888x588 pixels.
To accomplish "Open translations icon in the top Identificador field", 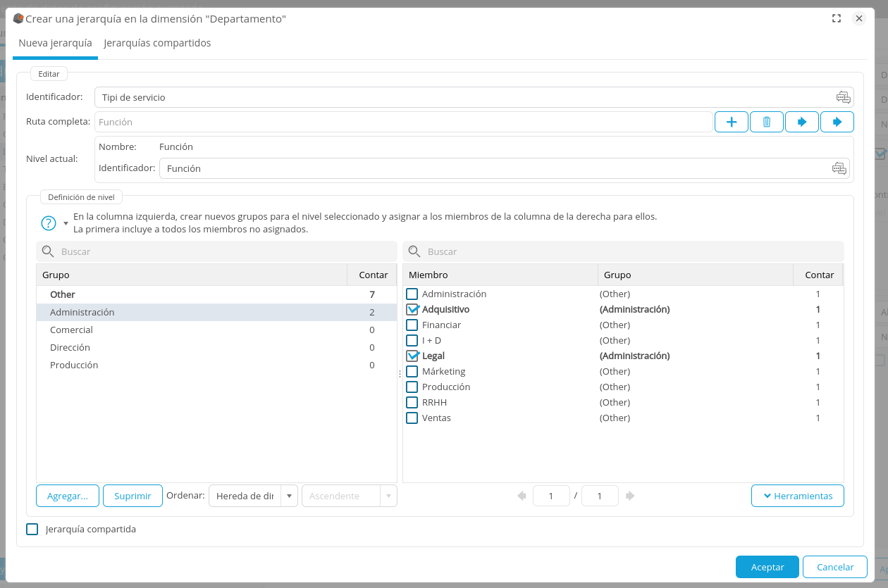I will pos(843,97).
